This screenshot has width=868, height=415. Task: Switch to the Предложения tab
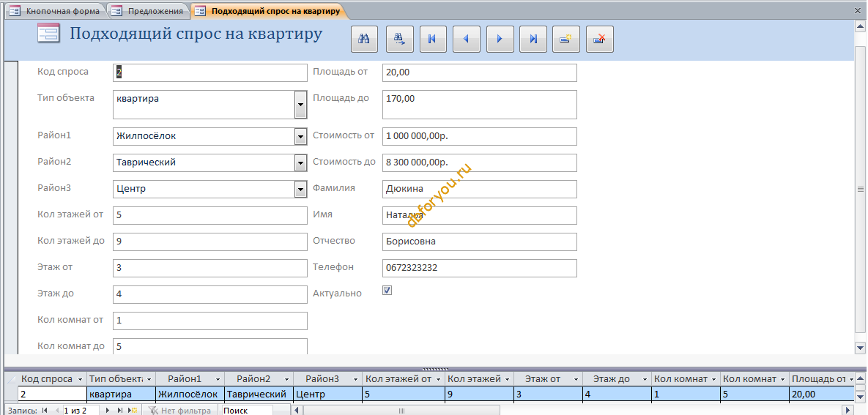tap(148, 10)
